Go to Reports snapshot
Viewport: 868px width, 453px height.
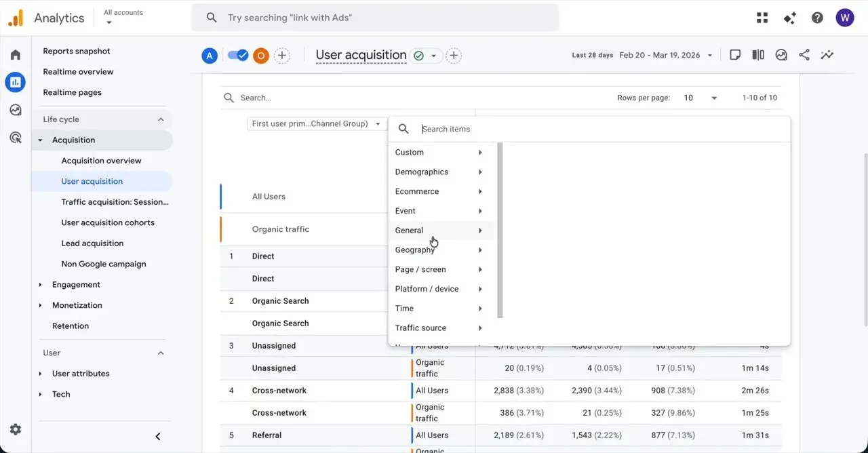pos(77,51)
